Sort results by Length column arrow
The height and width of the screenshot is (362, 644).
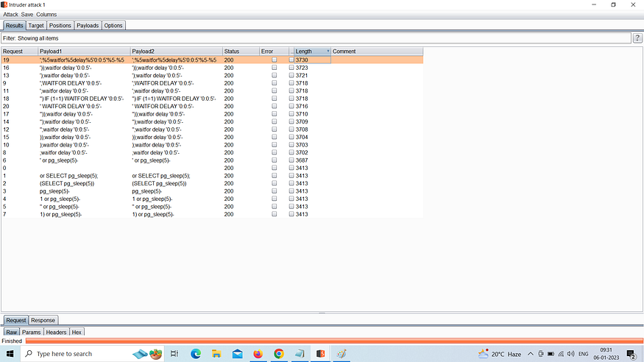pyautogui.click(x=328, y=52)
